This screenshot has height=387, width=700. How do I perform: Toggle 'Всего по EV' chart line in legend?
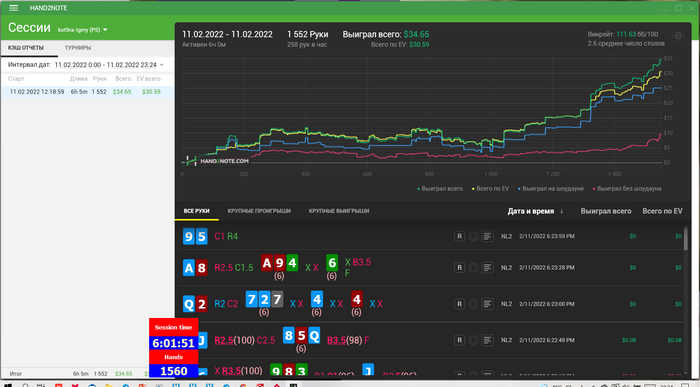[490, 189]
